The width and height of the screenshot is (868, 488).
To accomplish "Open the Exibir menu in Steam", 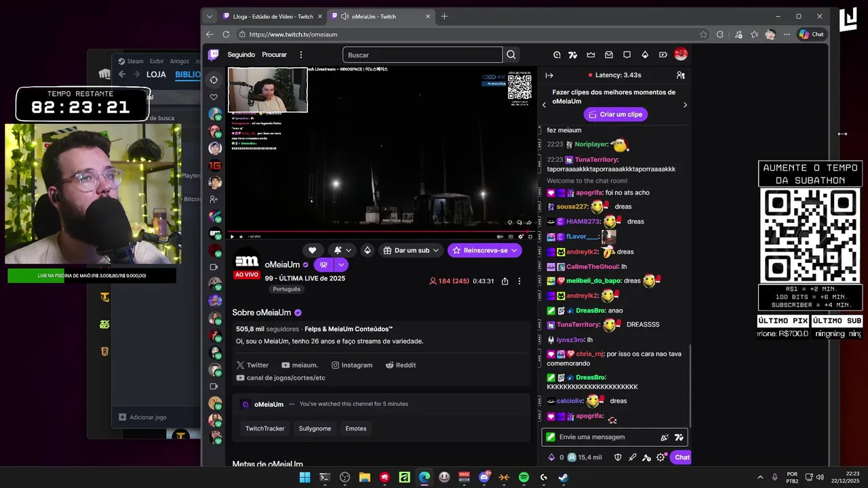I will coord(157,61).
